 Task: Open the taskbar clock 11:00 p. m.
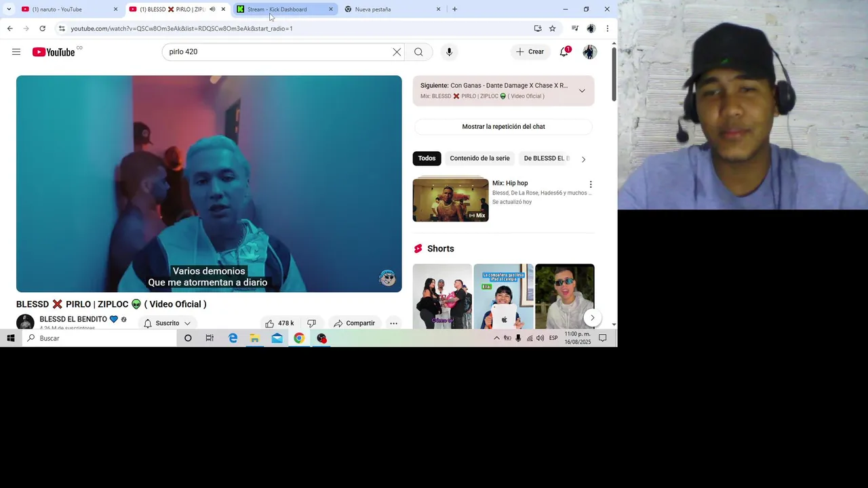point(578,338)
